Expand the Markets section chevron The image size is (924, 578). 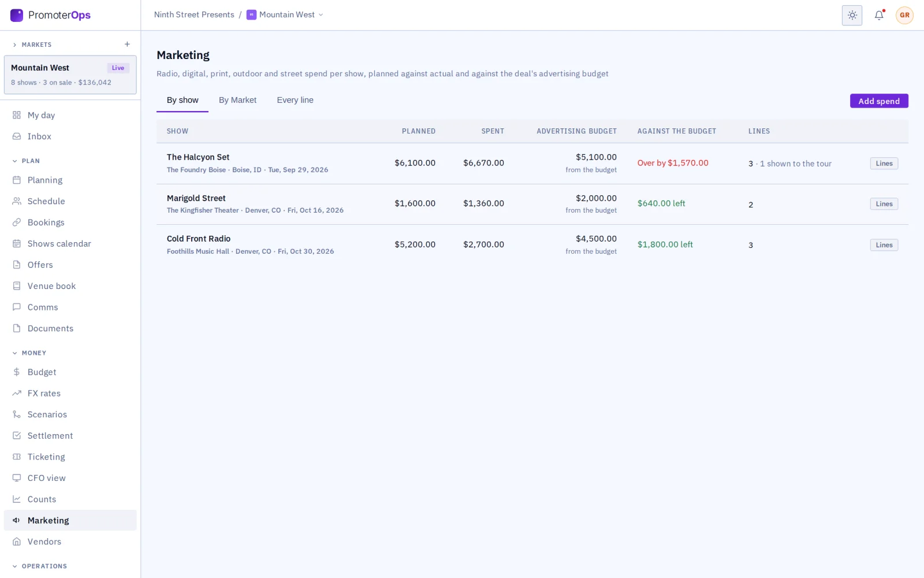pos(14,45)
